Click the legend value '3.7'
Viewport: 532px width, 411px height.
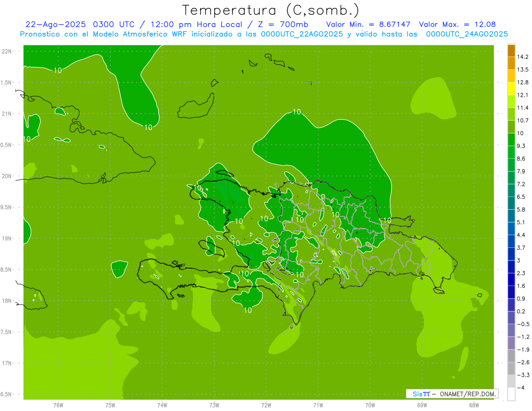click(x=521, y=247)
